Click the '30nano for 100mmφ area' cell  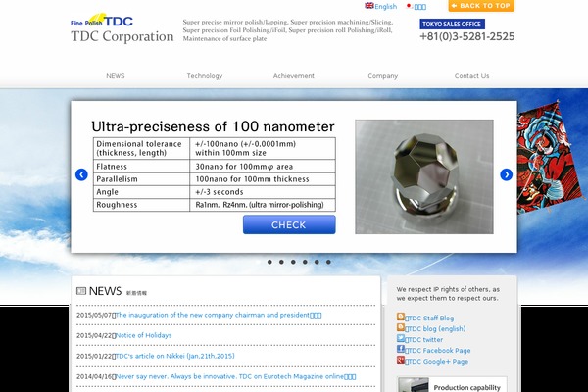click(x=263, y=167)
